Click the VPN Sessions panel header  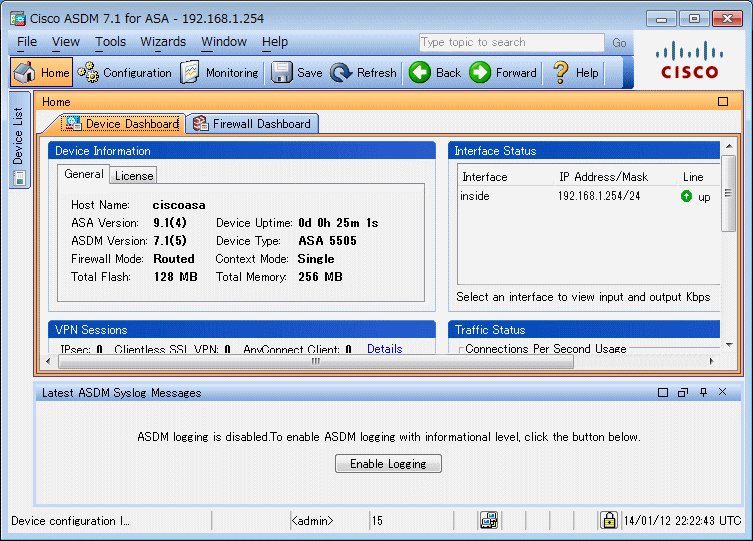tap(242, 330)
